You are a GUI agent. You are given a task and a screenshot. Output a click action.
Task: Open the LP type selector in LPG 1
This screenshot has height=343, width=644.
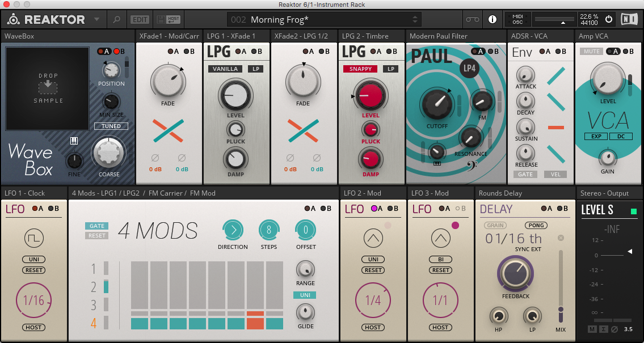[x=256, y=69]
